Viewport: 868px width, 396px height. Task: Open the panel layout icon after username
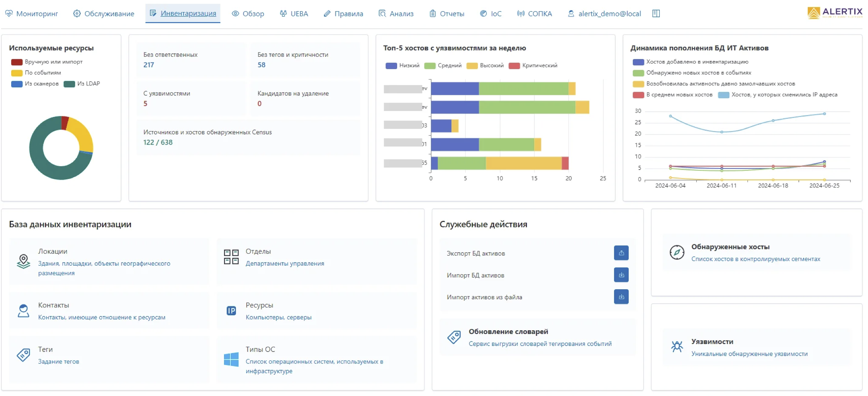[x=656, y=13]
